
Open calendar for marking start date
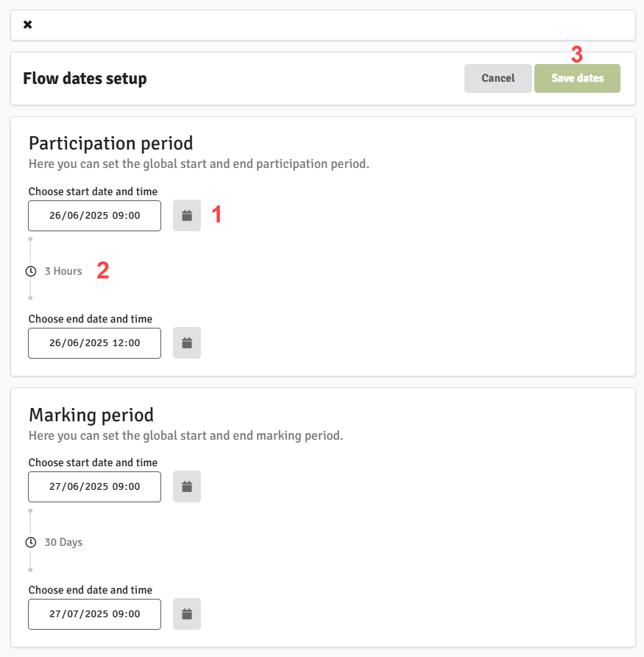tap(187, 486)
